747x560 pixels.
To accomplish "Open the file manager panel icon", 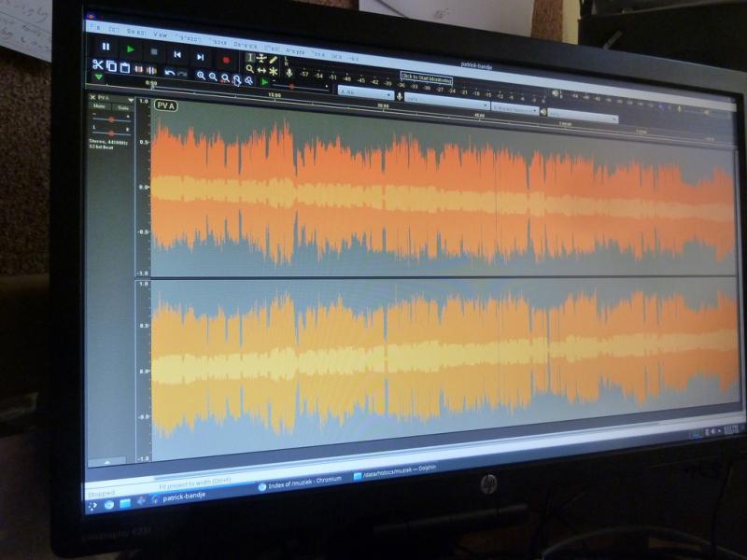I will coord(125,503).
